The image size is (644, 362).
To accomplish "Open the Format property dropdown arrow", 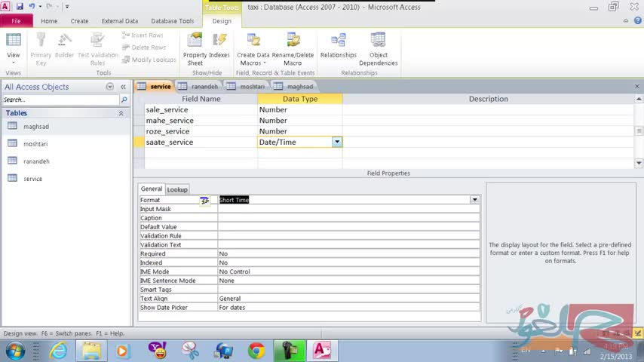I will tap(474, 200).
